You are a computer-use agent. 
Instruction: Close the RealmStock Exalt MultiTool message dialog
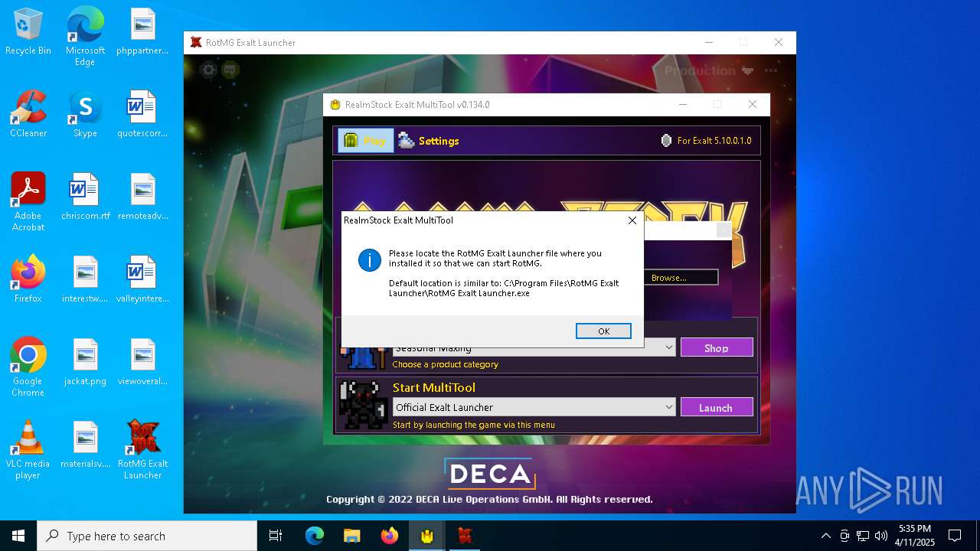pos(632,220)
